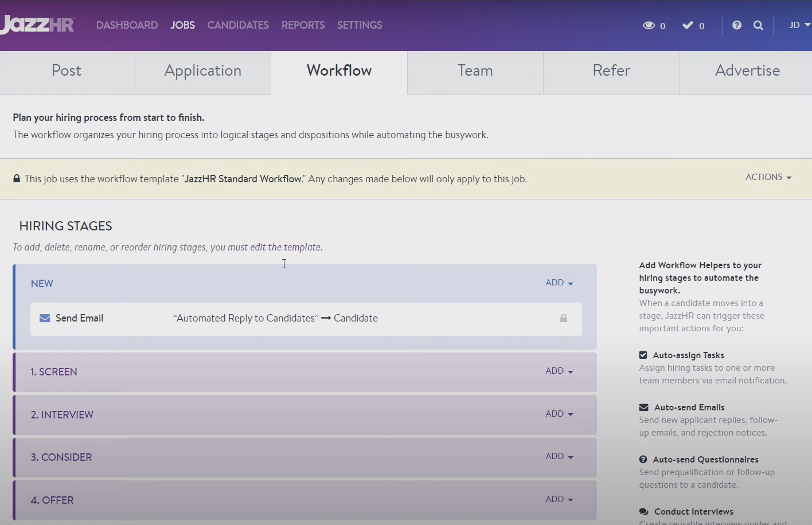Click the envelope icon beside Send Email
Viewport: 812px width, 525px height.
click(x=45, y=318)
